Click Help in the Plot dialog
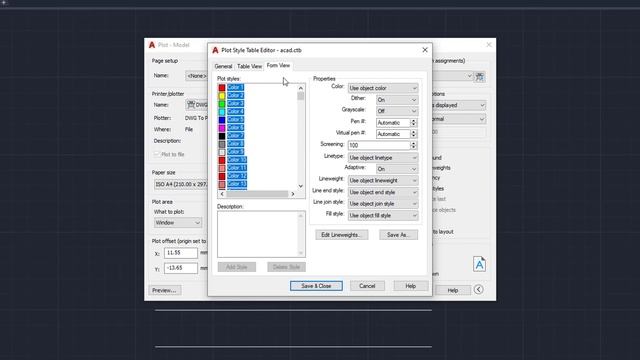 tap(453, 290)
